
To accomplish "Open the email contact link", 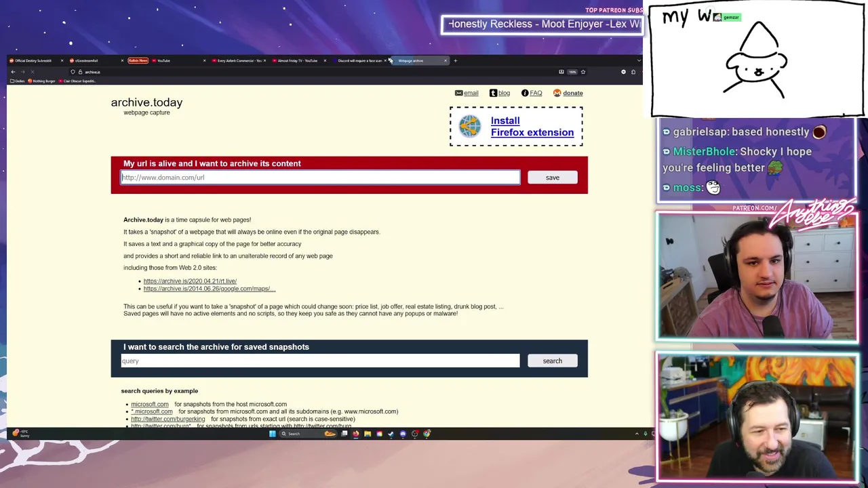I will point(471,93).
